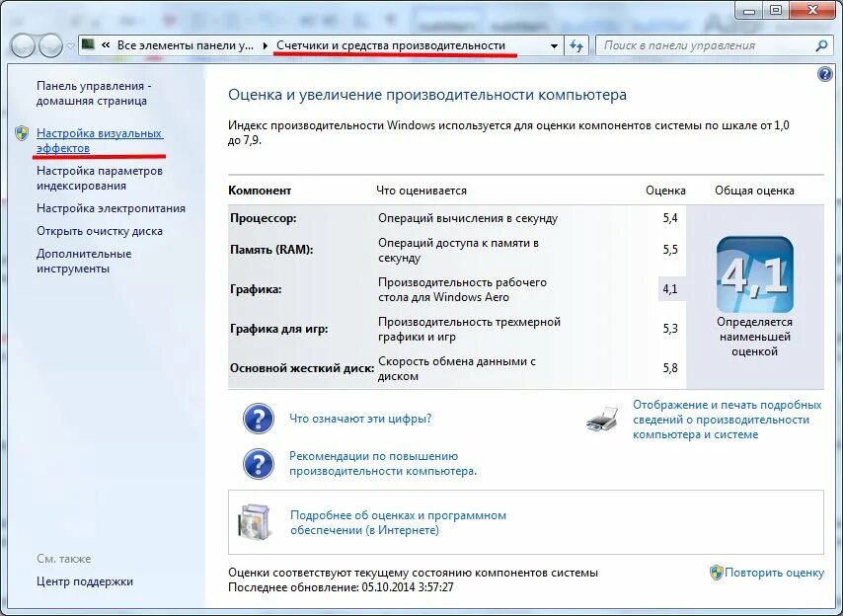Open 'Что означают эти цифры?' link
Image resolution: width=843 pixels, height=616 pixels.
tap(360, 419)
